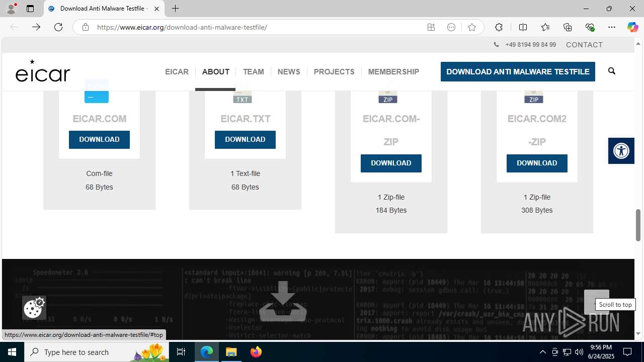
Task: Click DOWNLOAD ANTI MALWARE TESTFILE button
Action: tap(518, 71)
